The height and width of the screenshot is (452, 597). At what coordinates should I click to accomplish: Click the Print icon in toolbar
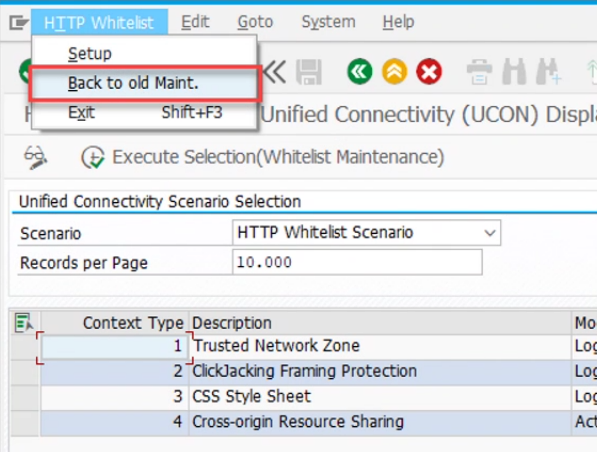pyautogui.click(x=479, y=72)
